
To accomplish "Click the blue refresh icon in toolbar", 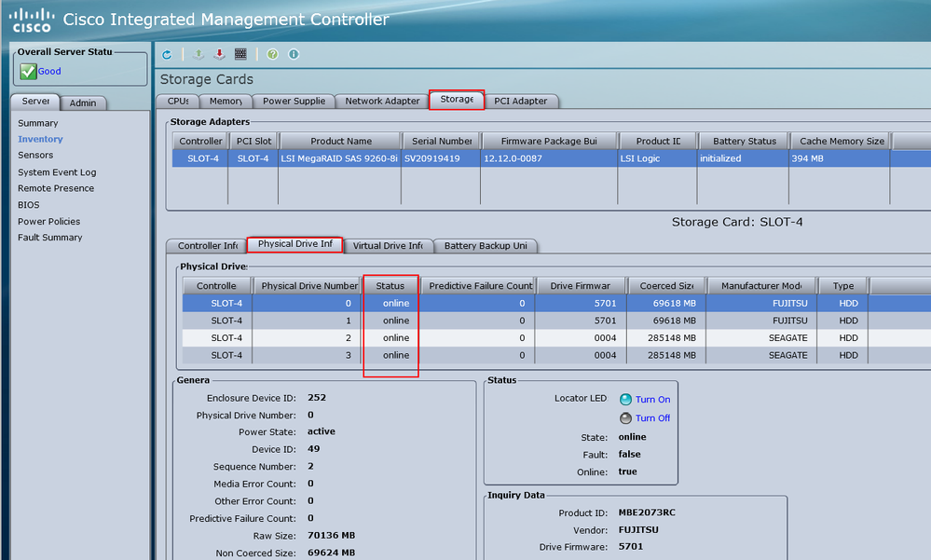I will pos(167,55).
